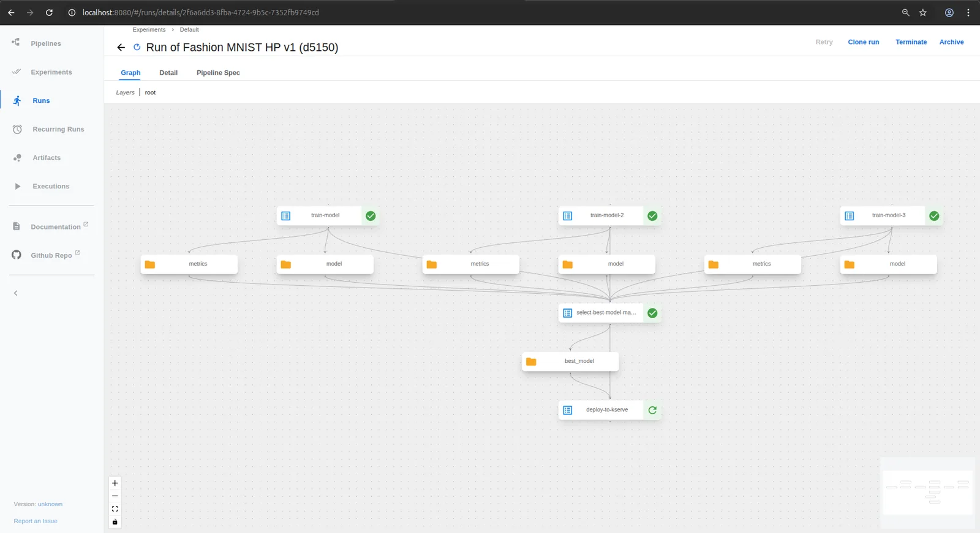
Task: Open the Github Repo octocat icon
Action: [x=17, y=255]
